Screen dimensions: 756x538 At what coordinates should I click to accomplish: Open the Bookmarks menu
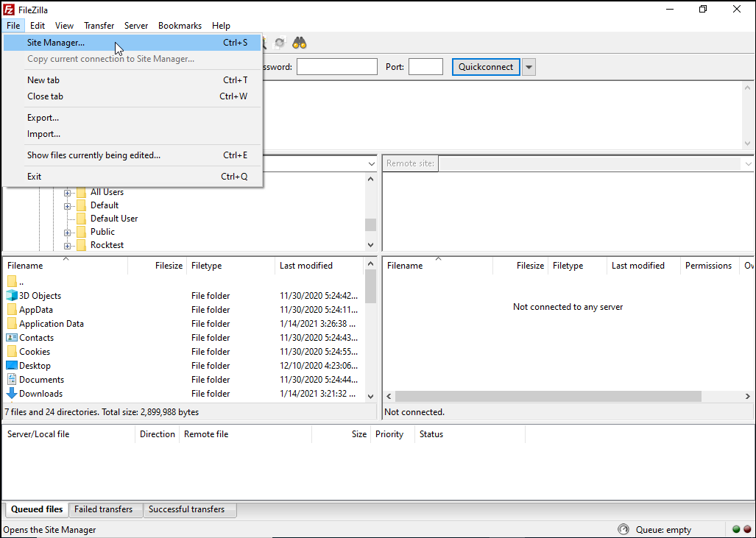pos(180,26)
